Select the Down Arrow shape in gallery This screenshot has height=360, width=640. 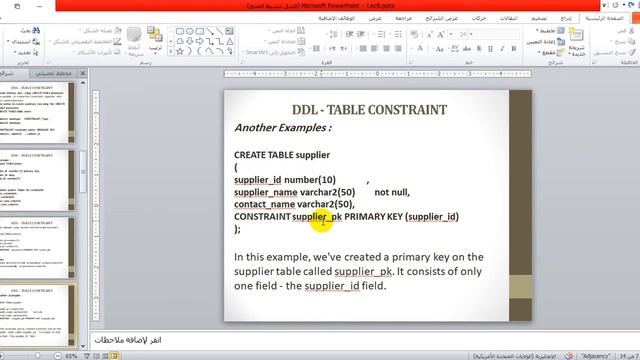[x=190, y=41]
